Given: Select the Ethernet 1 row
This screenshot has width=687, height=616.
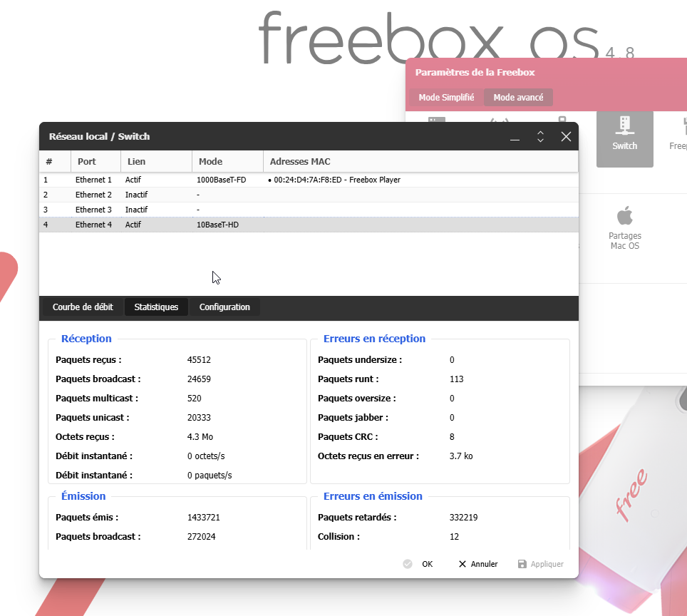Looking at the screenshot, I should coord(94,180).
